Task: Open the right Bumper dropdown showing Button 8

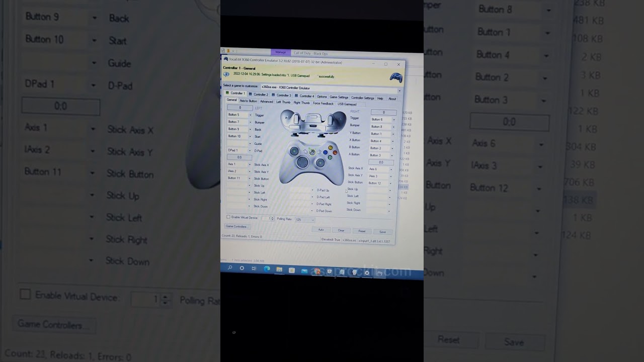Action: (x=383, y=127)
